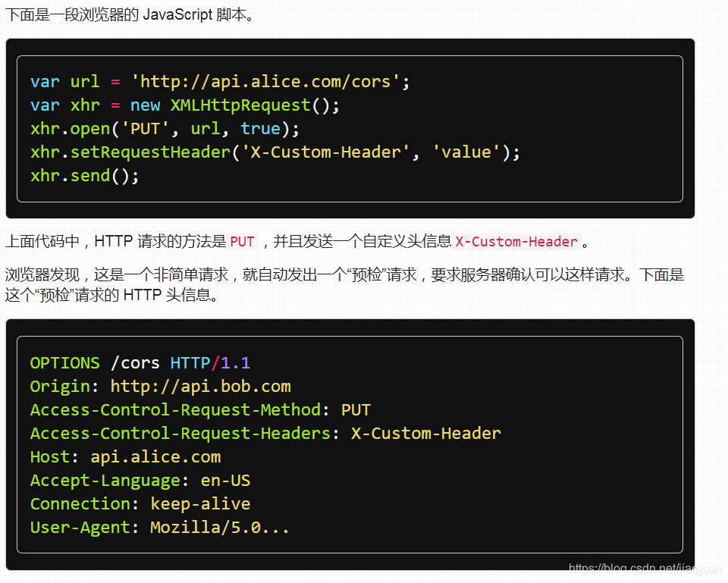Click the inline red PUT code label
The height and width of the screenshot is (583, 728).
(243, 241)
